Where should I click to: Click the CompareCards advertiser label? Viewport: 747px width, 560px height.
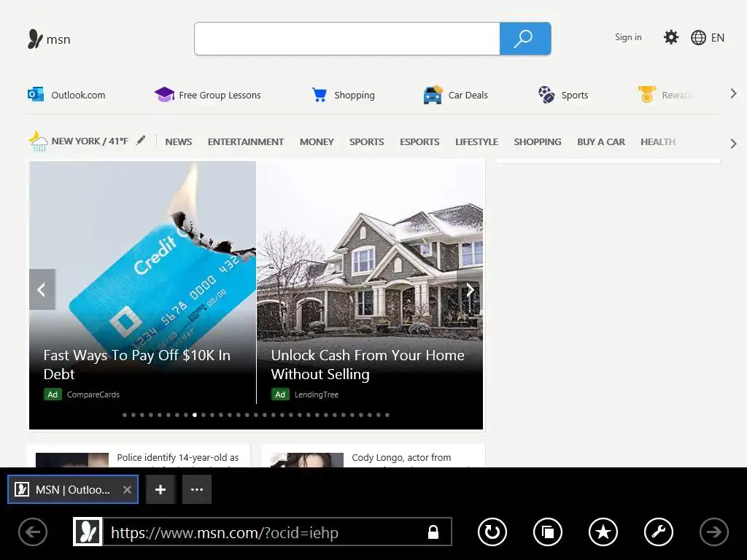[93, 394]
